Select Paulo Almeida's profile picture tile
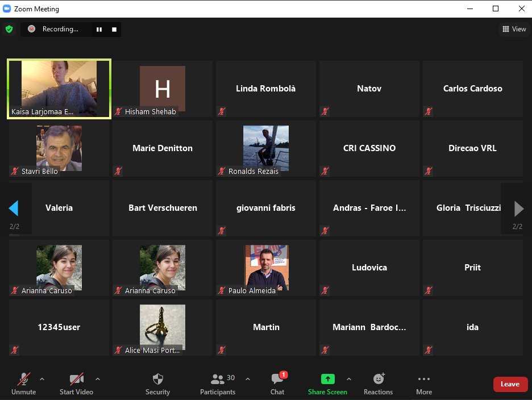This screenshot has width=532, height=400. [x=266, y=268]
